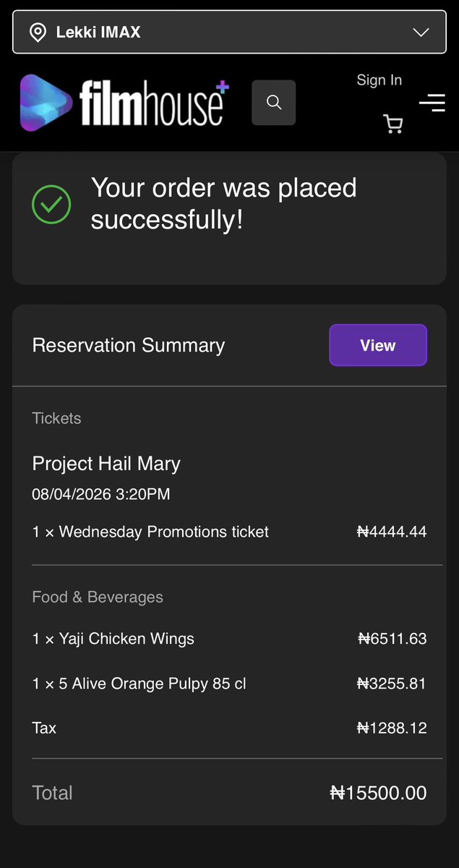This screenshot has height=868, width=459.
Task: Click the green success checkmark icon
Action: 51,204
